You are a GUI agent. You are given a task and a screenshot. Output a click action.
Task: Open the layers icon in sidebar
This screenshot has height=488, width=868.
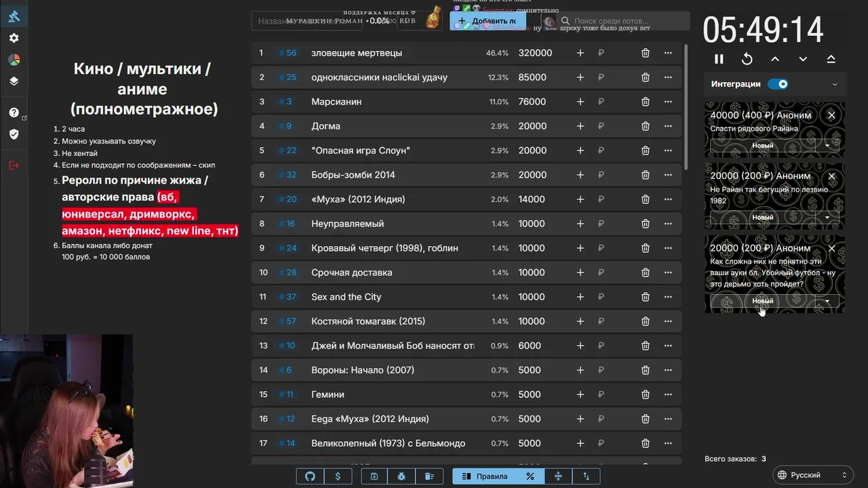(14, 81)
